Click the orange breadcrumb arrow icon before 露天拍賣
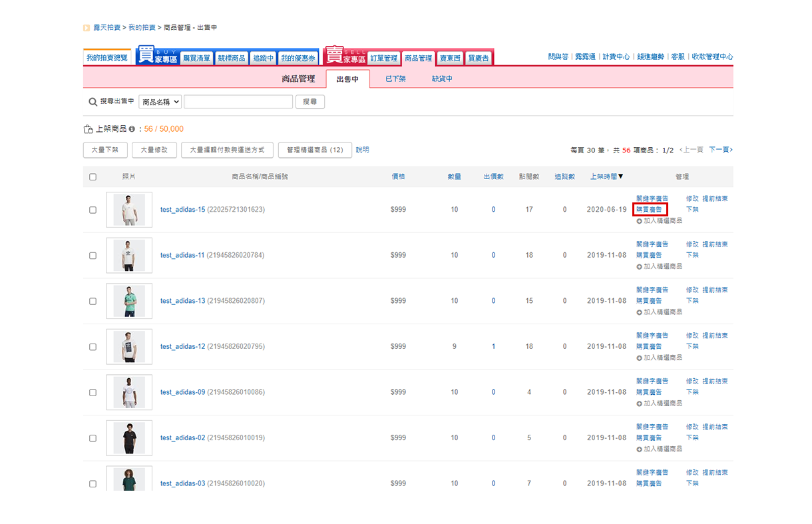 point(87,28)
